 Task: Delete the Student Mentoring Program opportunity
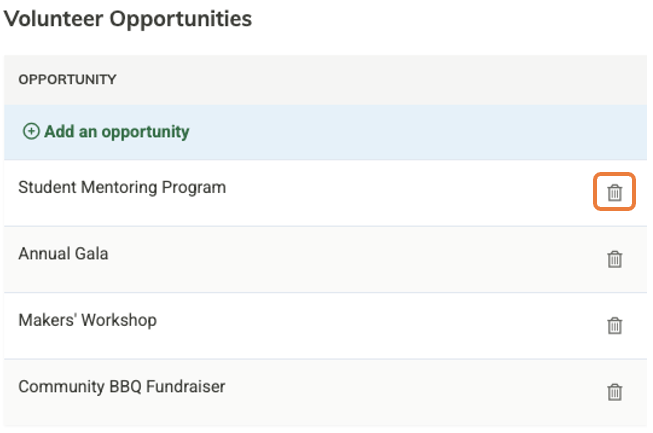pos(614,192)
